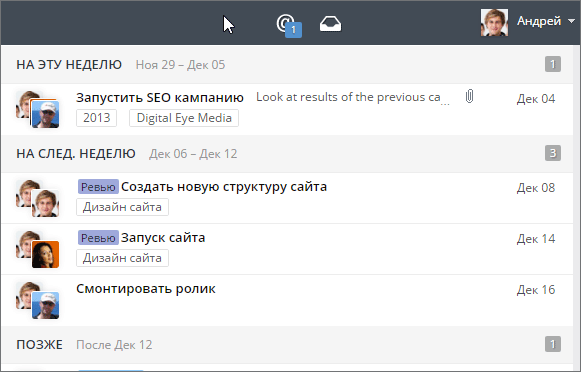Collapse the НА СЛЕД. НЕДЕЛЮ section header

click(76, 153)
